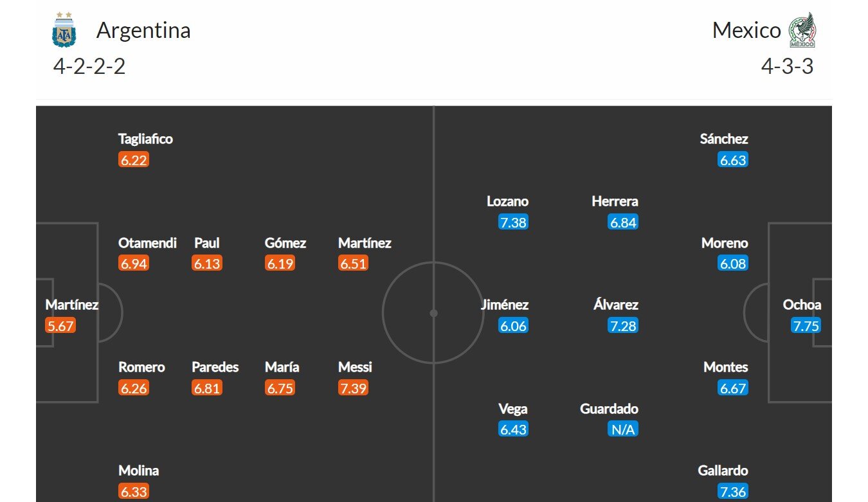
Task: Click the center circle of the pitch
Action: (433, 313)
